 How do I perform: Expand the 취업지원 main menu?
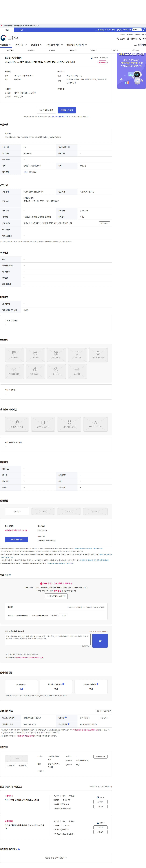(x=21, y=45)
